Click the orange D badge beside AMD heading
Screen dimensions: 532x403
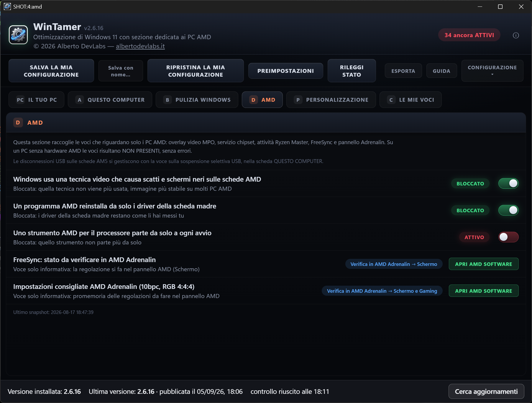pos(18,122)
